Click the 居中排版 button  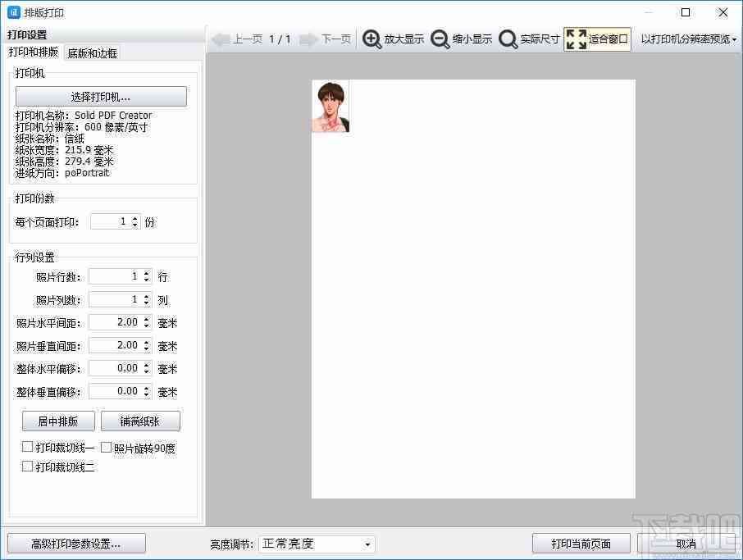click(x=58, y=421)
